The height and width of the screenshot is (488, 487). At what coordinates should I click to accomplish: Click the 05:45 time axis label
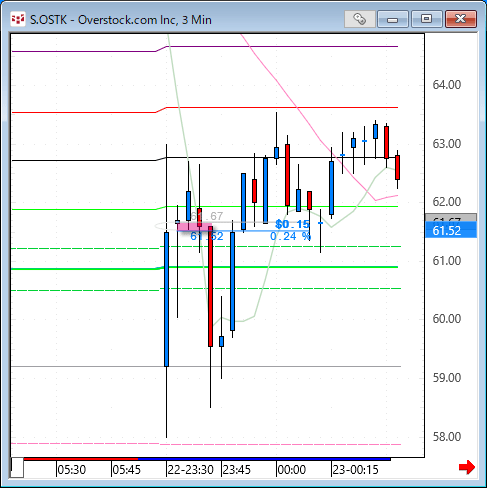[x=127, y=470]
